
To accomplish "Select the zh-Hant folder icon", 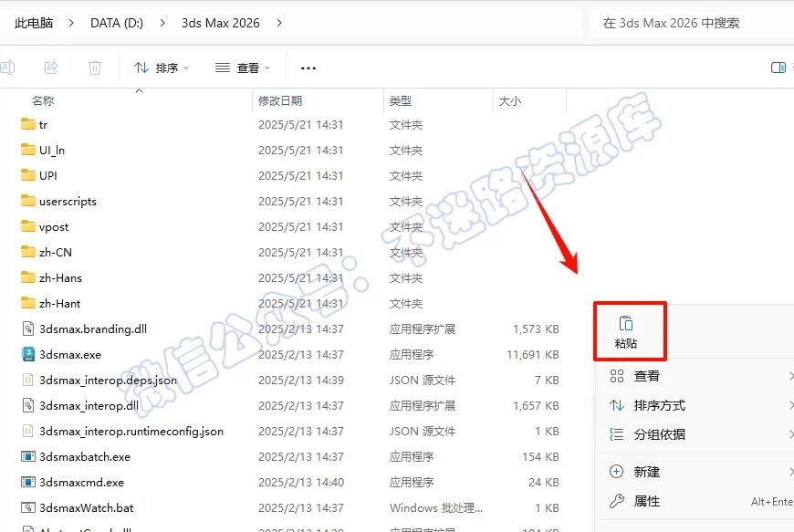I will [28, 303].
